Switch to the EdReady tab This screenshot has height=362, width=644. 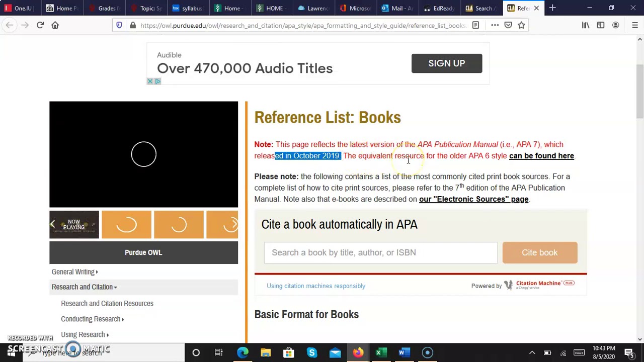(439, 8)
